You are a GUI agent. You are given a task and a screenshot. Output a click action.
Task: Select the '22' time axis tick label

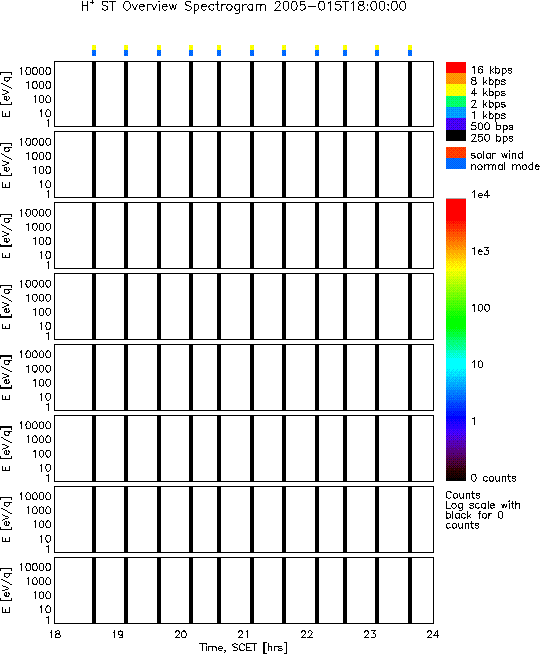pos(307,634)
